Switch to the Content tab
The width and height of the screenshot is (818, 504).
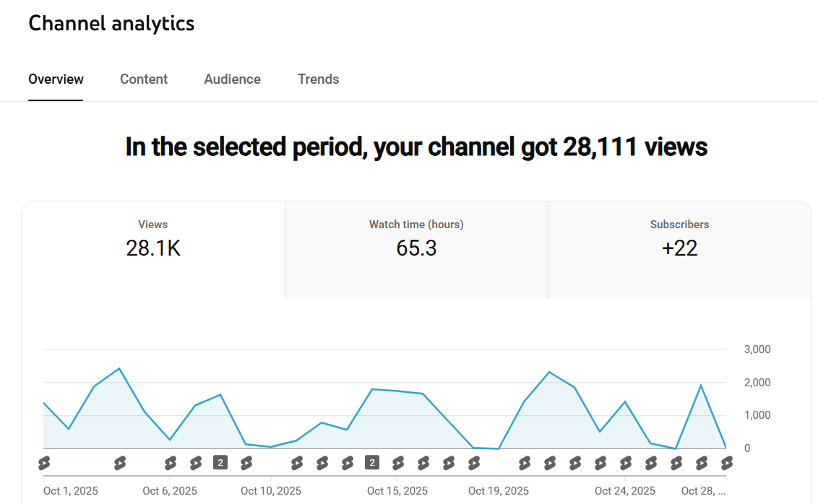coord(144,79)
